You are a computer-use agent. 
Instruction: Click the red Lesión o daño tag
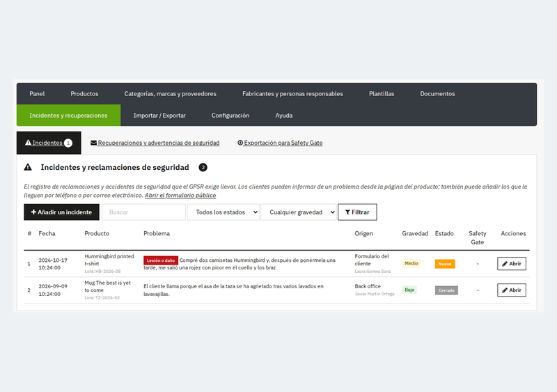coord(161,260)
